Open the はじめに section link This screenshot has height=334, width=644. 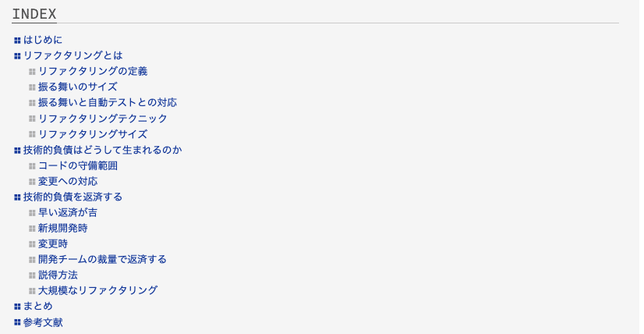(x=43, y=40)
